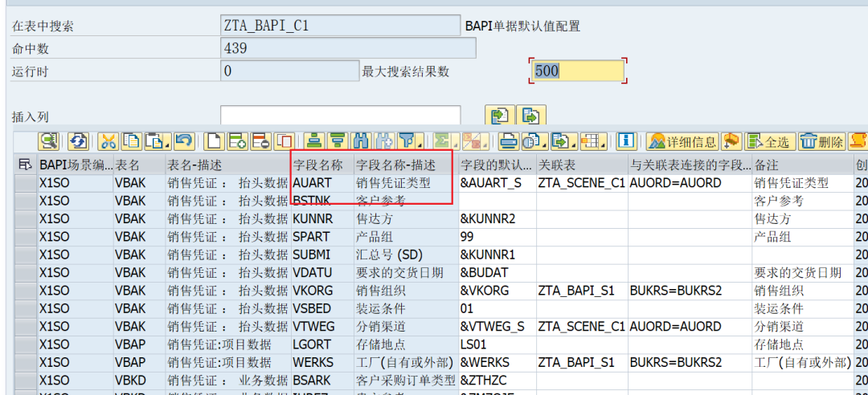Open the dropdown arrow next to Paste icon

167,145
